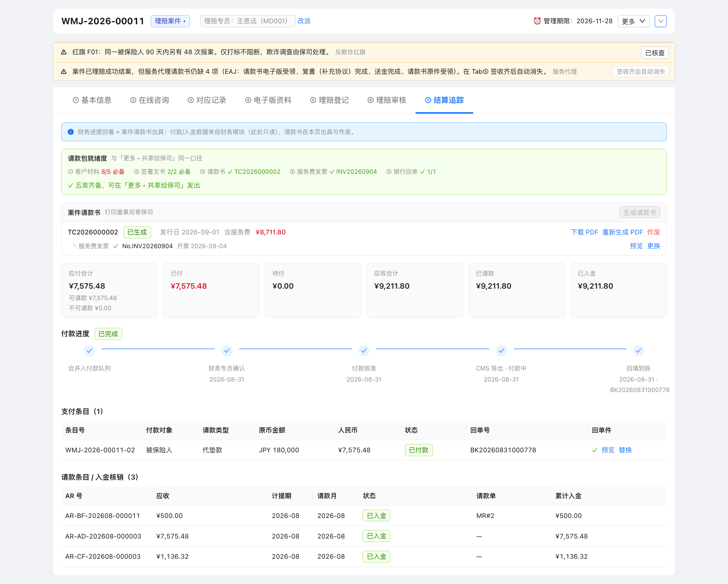
Task: Click the 改派 link to reassign
Action: pyautogui.click(x=304, y=21)
